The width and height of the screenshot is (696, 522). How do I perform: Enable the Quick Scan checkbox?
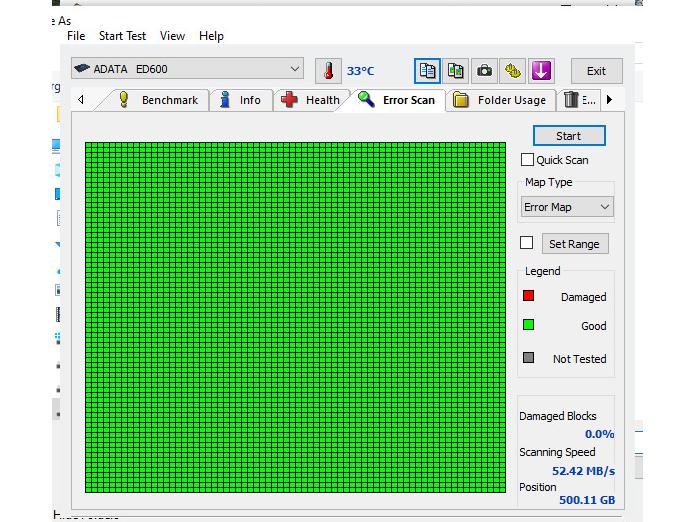(527, 160)
